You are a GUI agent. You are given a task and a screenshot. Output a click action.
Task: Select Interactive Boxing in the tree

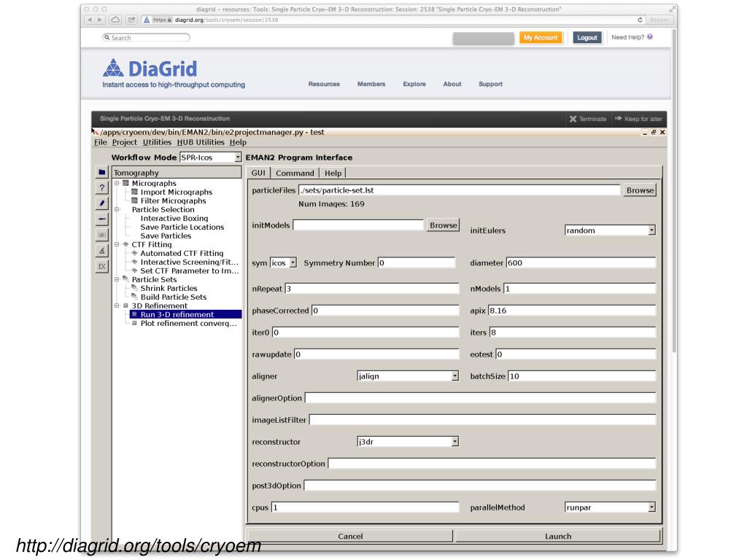click(x=174, y=219)
